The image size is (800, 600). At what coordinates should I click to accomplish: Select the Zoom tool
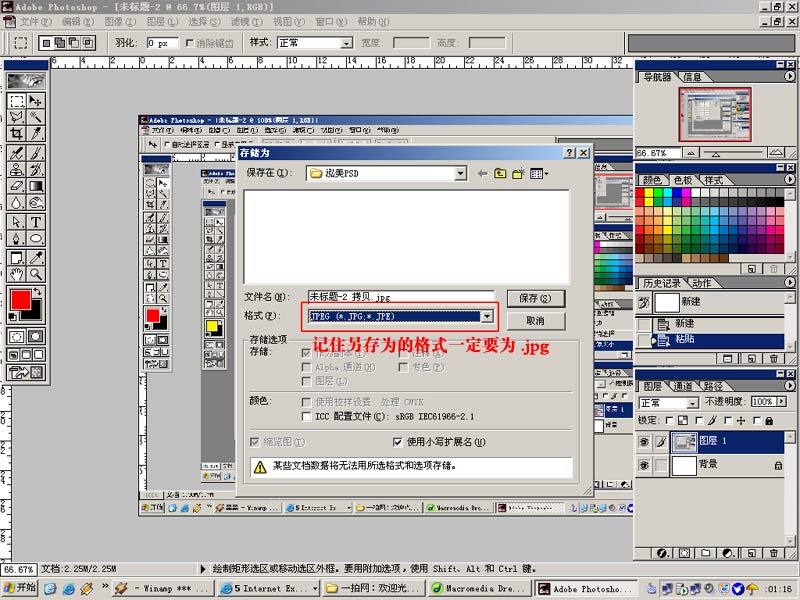tap(35, 274)
